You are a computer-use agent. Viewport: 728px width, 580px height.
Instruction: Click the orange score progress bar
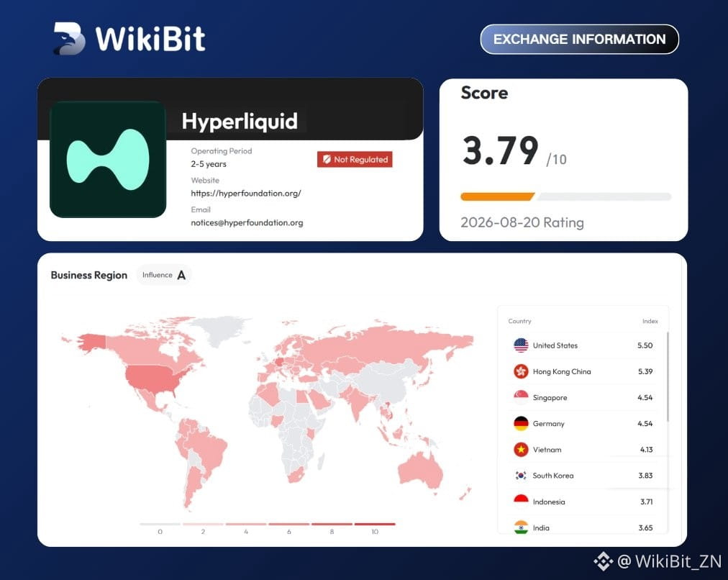[497, 196]
